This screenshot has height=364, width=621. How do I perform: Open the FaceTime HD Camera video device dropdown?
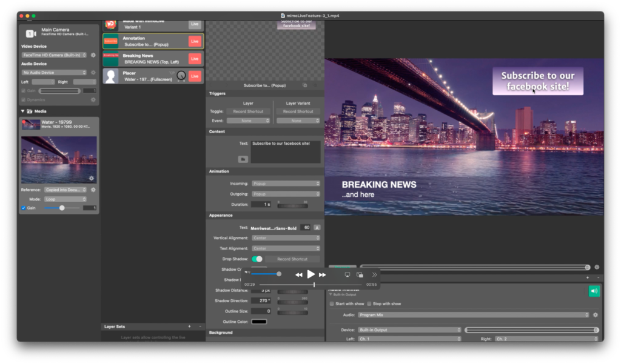tap(53, 55)
